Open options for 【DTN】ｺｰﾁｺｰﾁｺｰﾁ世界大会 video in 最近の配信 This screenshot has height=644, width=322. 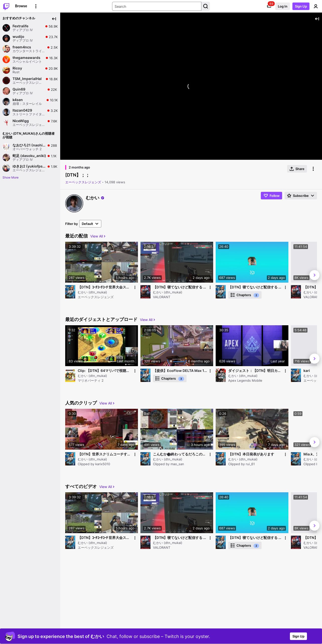[x=135, y=287]
